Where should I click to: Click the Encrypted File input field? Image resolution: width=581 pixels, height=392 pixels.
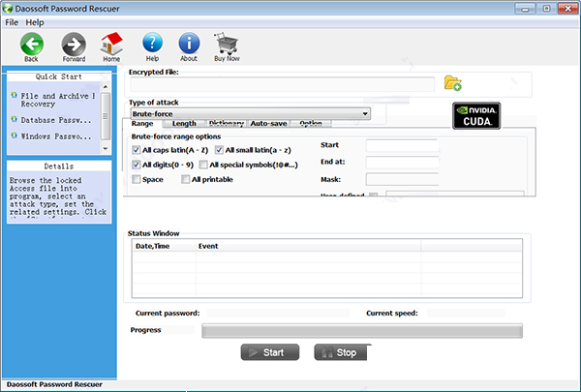click(x=283, y=84)
